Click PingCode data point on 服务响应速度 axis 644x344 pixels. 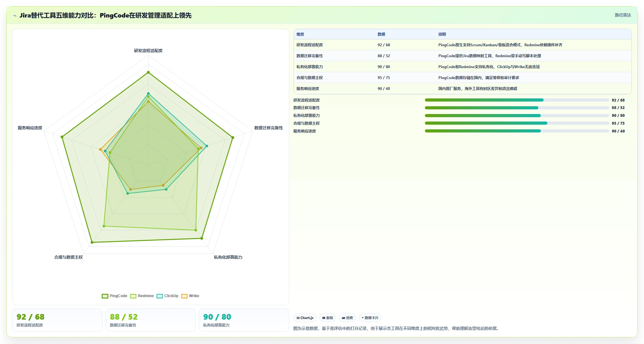coord(62,137)
